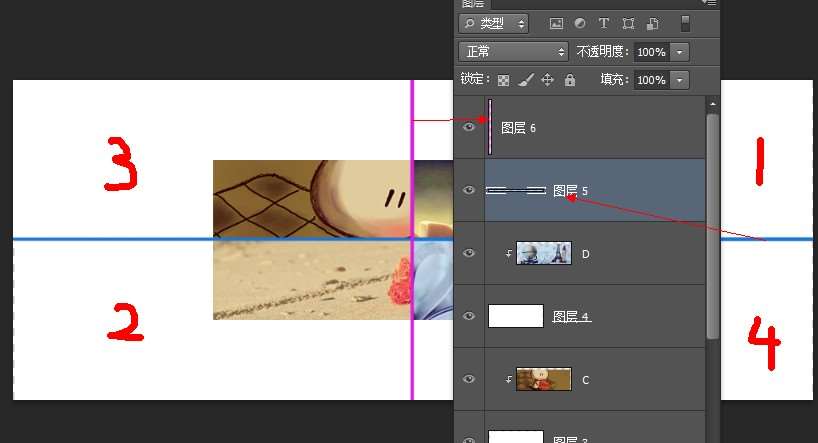Screen dimensions: 818x443
Task: Filter layers by adjustment layer type
Action: click(x=580, y=23)
